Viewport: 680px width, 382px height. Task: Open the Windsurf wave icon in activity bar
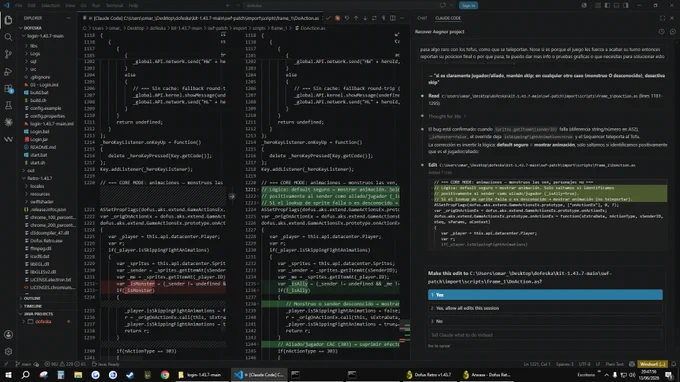(x=8, y=139)
